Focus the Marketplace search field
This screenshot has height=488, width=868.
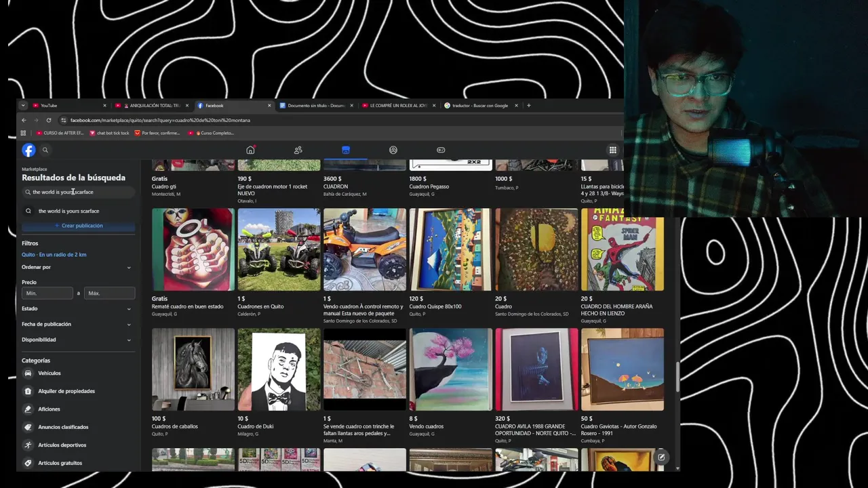(x=77, y=192)
